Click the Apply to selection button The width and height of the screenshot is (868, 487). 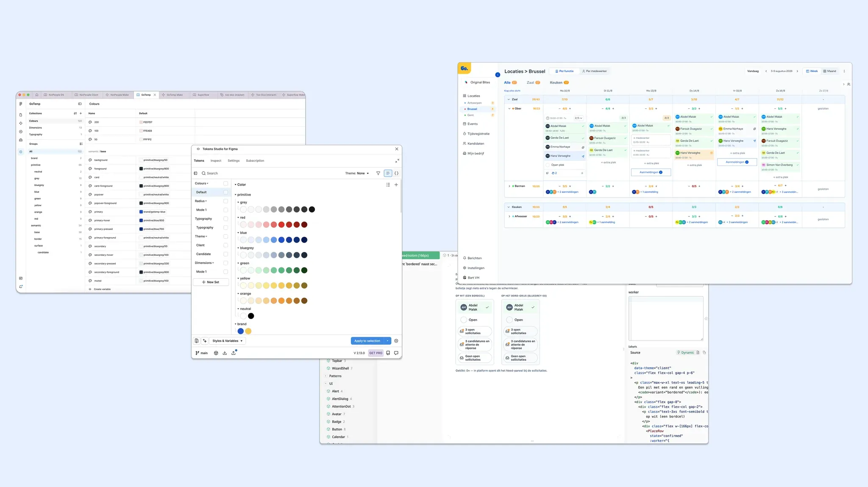pyautogui.click(x=367, y=341)
